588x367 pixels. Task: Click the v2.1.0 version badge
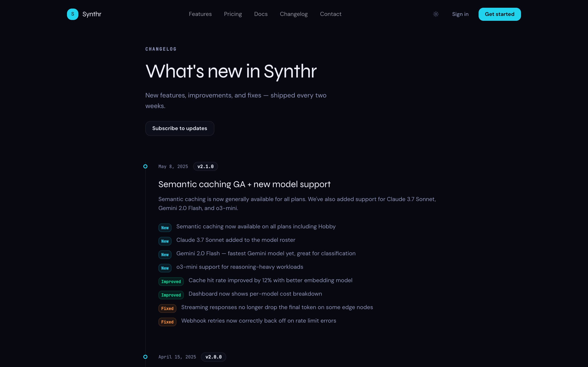(206, 167)
